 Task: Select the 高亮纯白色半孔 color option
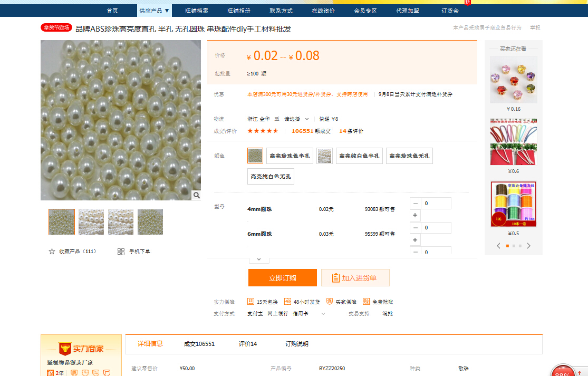tap(359, 156)
